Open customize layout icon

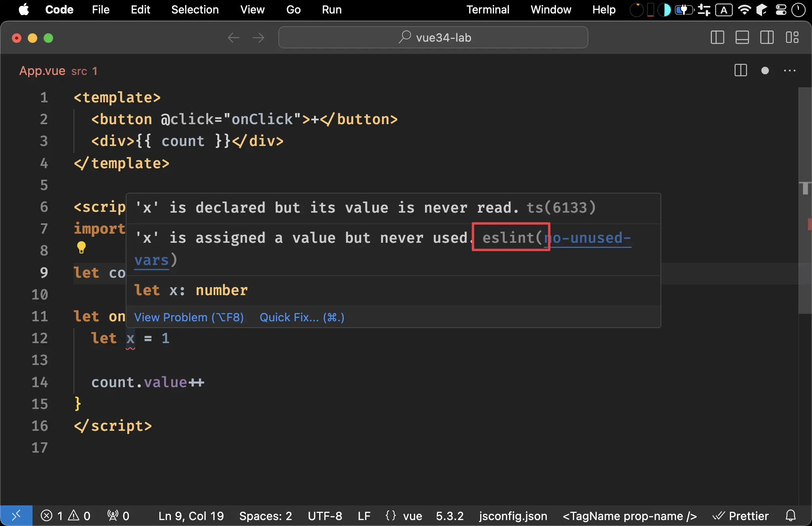(x=792, y=38)
